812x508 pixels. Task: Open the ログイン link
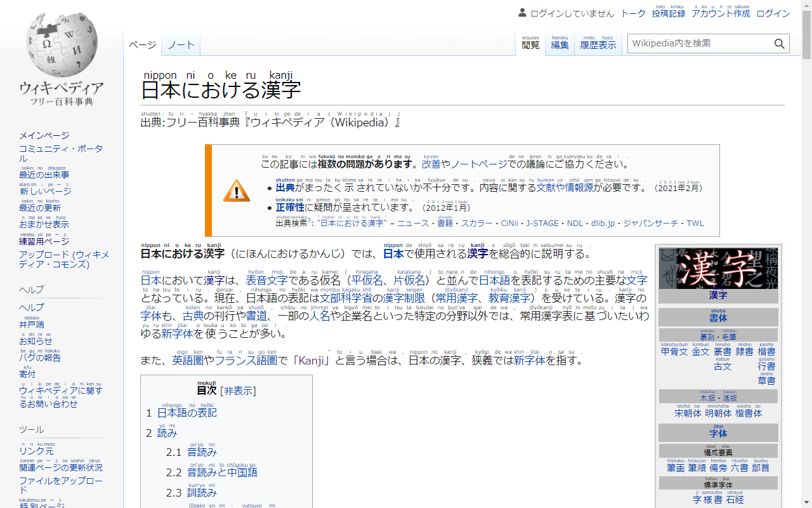click(773, 13)
